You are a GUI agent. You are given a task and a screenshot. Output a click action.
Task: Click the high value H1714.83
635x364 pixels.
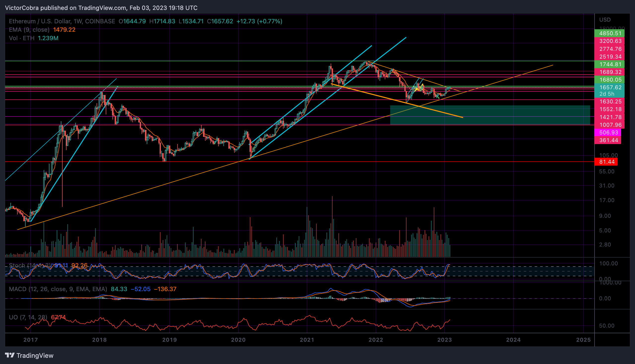click(162, 21)
